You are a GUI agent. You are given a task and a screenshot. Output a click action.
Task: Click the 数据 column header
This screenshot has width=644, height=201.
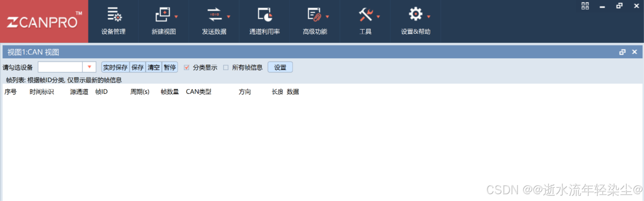pos(293,92)
